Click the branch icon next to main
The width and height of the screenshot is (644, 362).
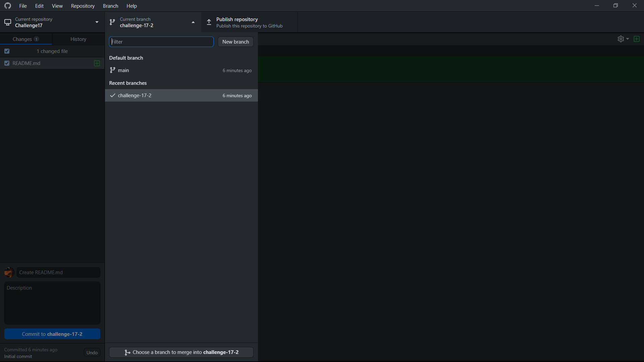click(113, 70)
